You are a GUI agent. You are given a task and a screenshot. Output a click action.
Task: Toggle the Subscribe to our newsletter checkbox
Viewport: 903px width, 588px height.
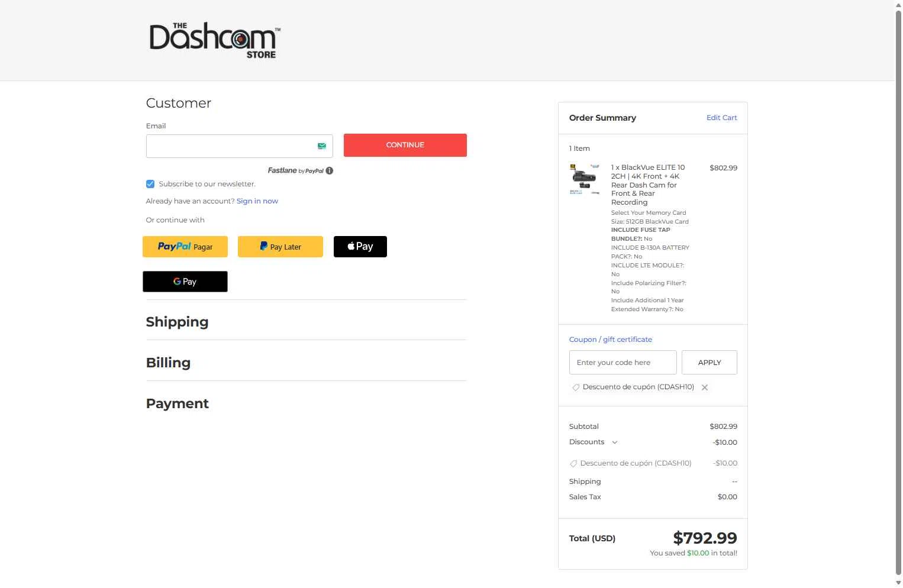click(x=150, y=184)
